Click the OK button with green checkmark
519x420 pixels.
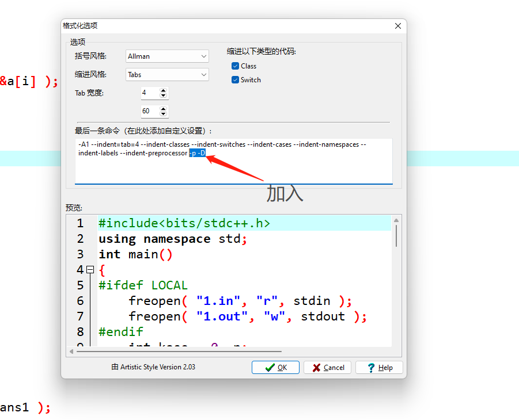pyautogui.click(x=275, y=368)
